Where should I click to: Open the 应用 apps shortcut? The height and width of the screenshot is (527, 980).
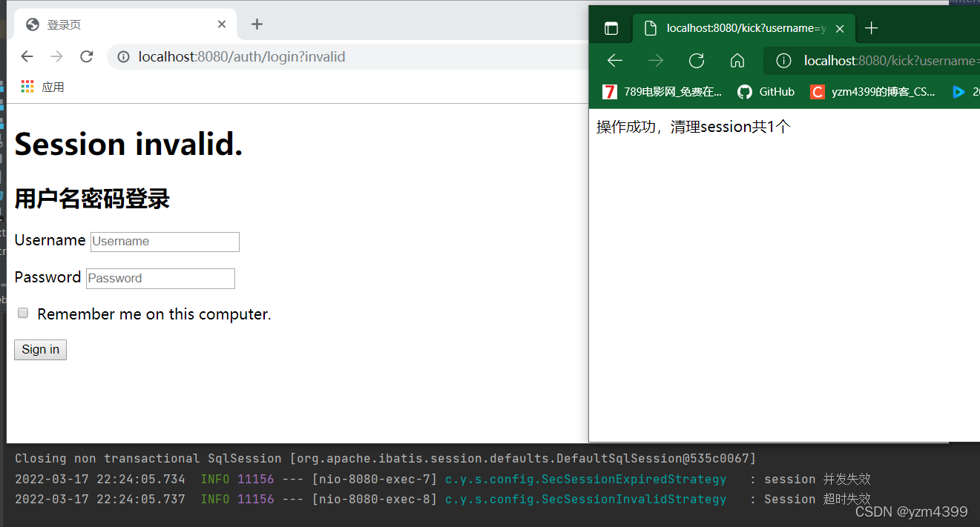coord(42,87)
